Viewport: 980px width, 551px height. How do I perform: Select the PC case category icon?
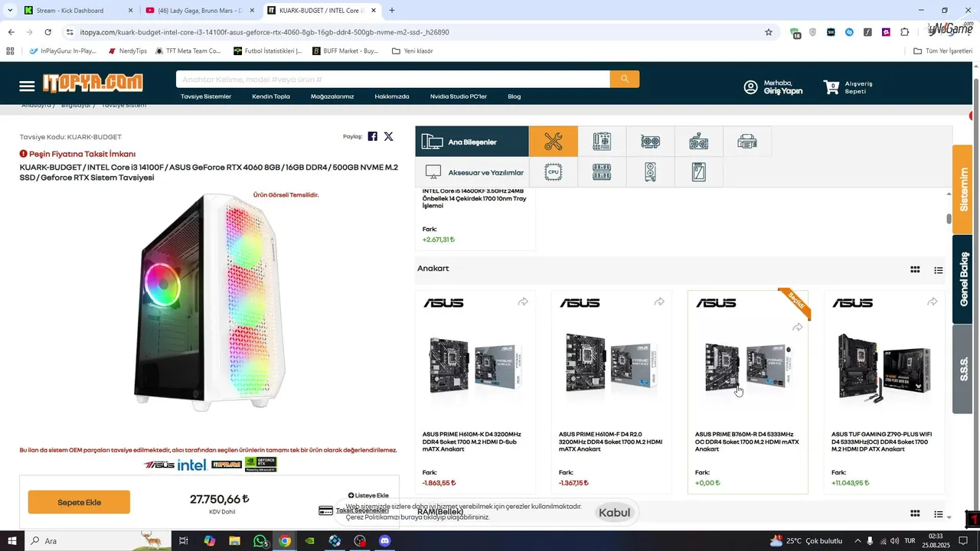(650, 172)
